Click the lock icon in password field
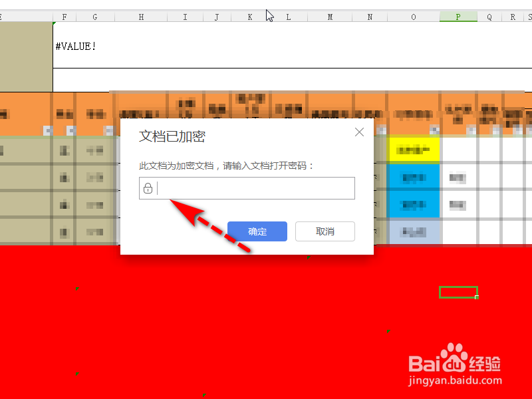532x399 pixels. (148, 188)
